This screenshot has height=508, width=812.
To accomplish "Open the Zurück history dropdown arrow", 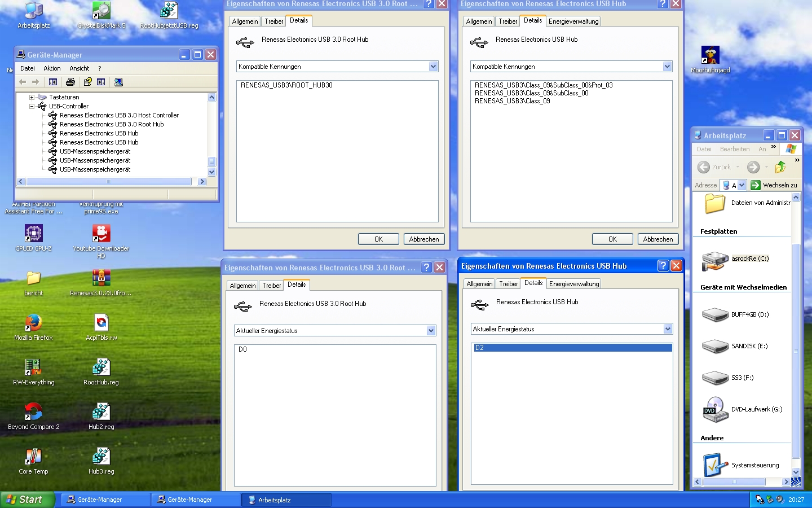I will pos(738,167).
